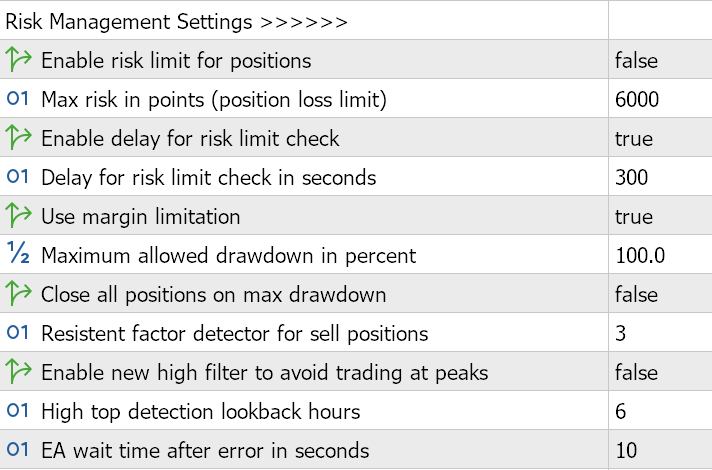Edit the Maximum allowed drawdown value 100.0
Viewport: 712px width, 470px height.
click(640, 255)
